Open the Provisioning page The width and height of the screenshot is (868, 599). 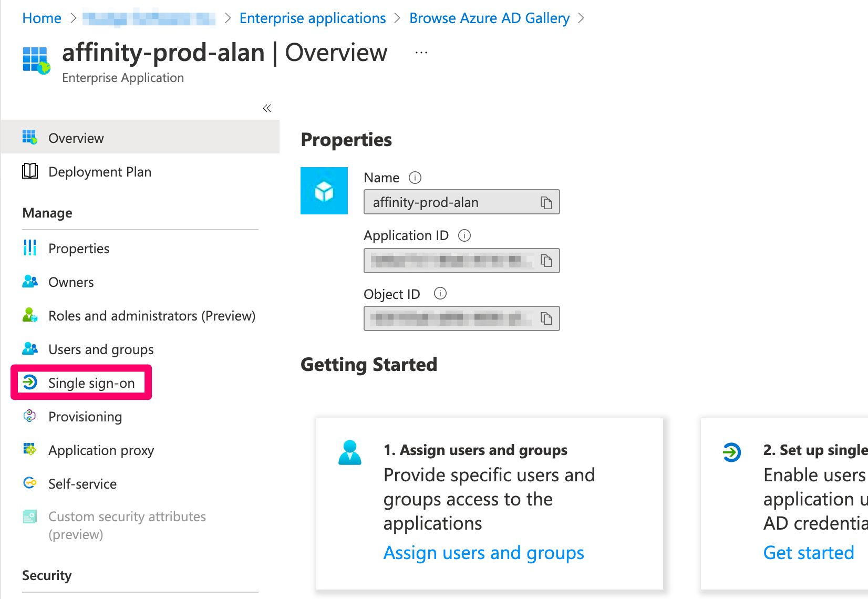(85, 417)
